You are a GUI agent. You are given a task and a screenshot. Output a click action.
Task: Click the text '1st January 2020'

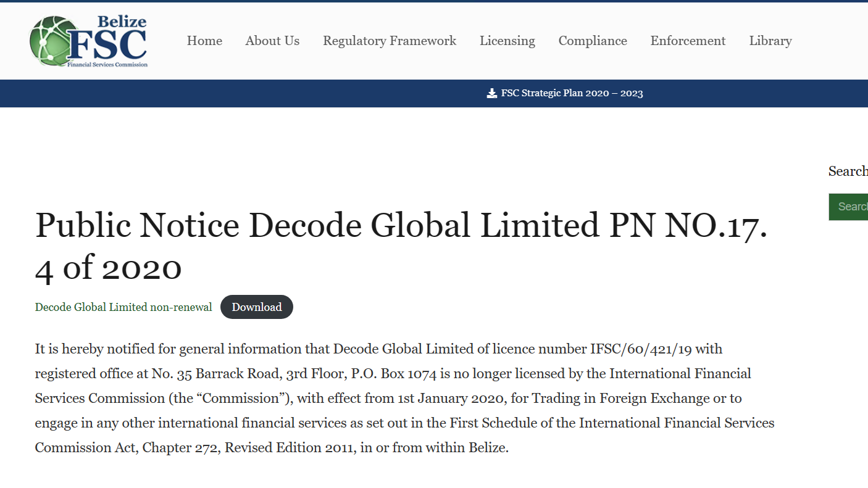[x=451, y=398]
